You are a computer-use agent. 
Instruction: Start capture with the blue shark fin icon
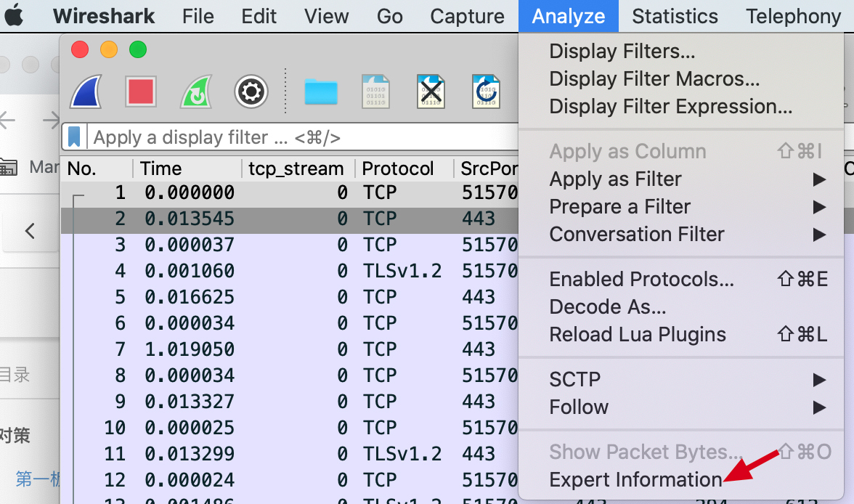click(86, 92)
